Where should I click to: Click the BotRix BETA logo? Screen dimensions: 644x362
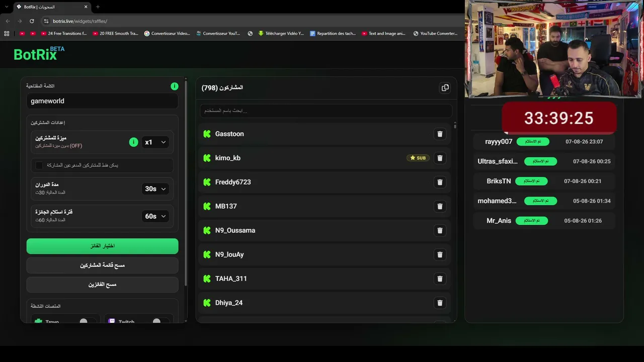[x=39, y=53]
